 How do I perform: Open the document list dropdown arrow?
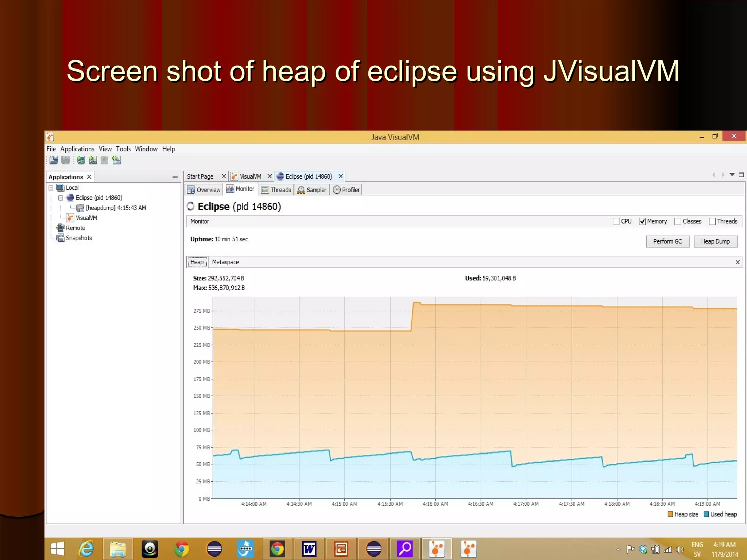732,175
